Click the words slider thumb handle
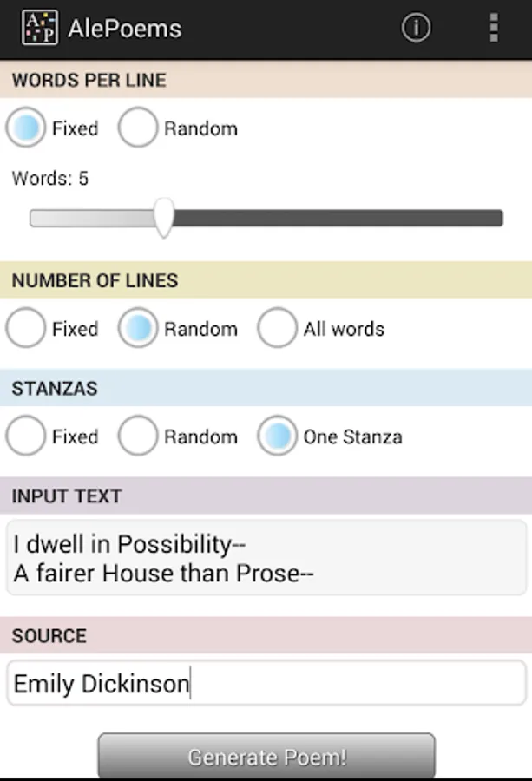 coord(163,218)
